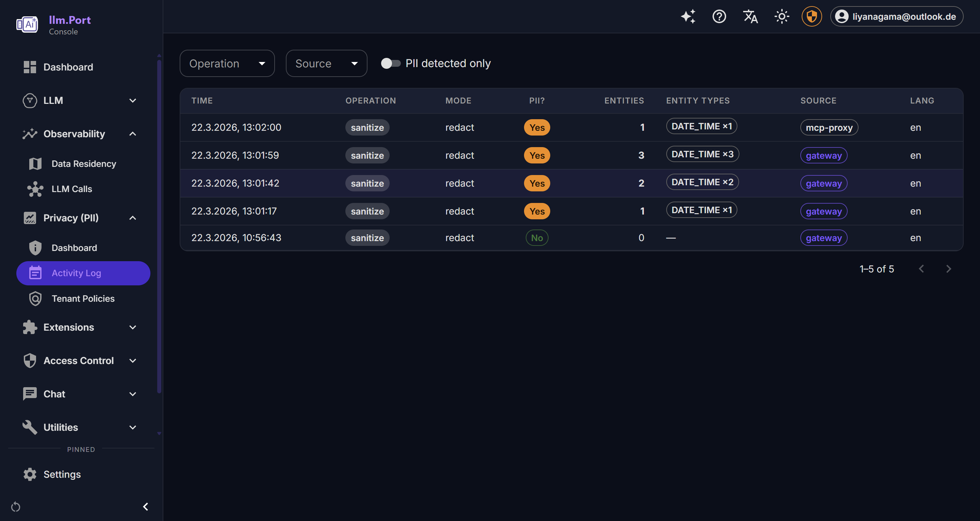
Task: Toggle the light/dark theme sun icon
Action: pos(781,16)
